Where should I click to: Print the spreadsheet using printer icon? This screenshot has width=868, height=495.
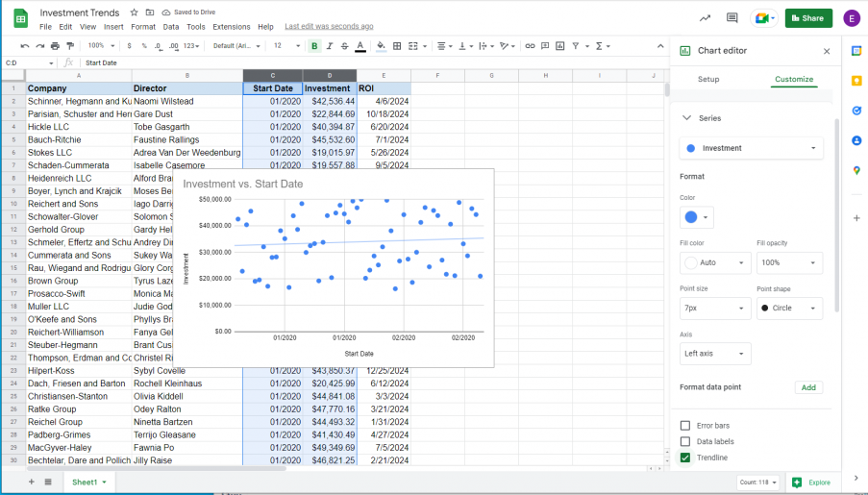tap(55, 46)
